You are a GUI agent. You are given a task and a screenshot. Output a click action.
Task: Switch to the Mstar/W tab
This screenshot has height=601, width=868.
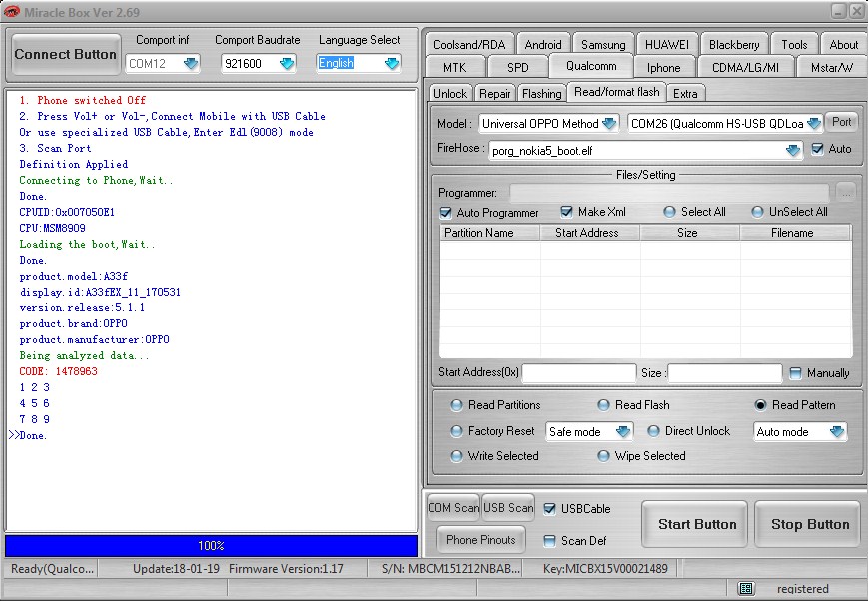831,67
